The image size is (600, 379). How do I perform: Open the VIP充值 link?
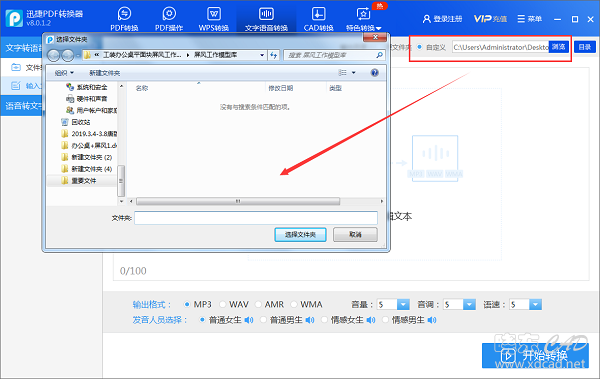click(x=490, y=19)
